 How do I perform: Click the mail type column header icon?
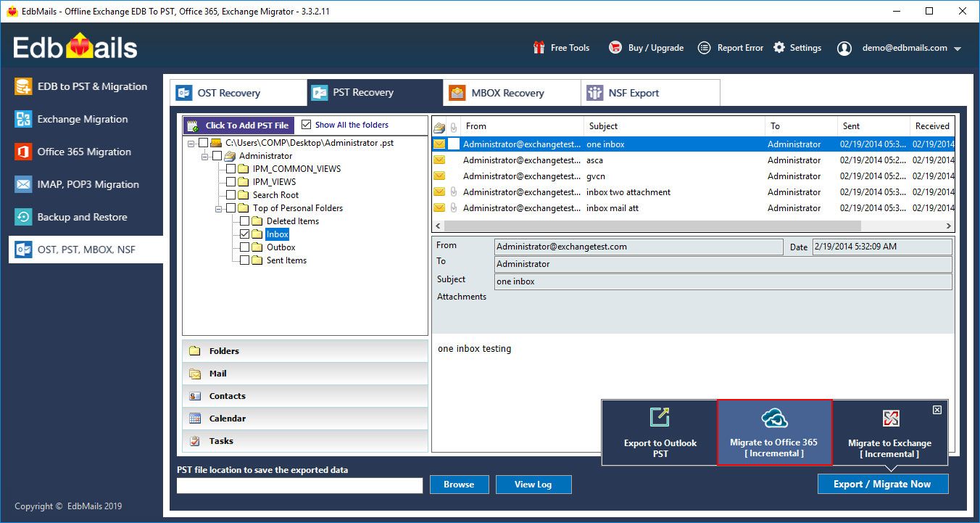point(439,126)
